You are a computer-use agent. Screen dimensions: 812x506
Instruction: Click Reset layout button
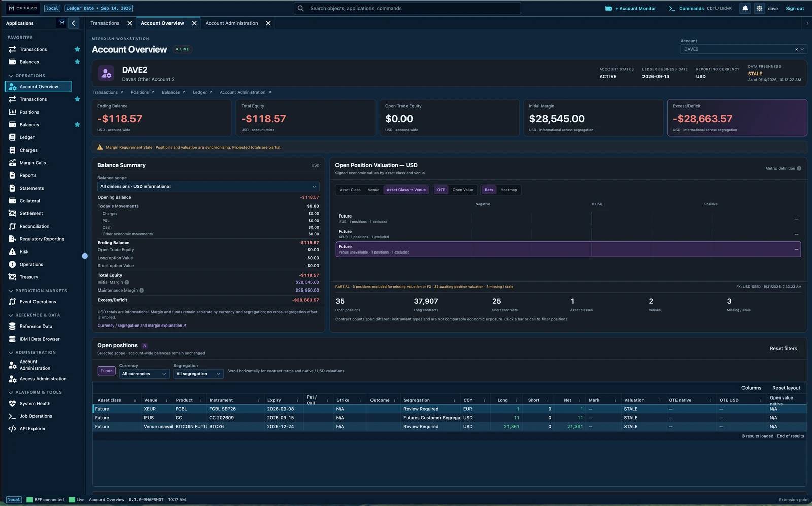click(x=786, y=388)
